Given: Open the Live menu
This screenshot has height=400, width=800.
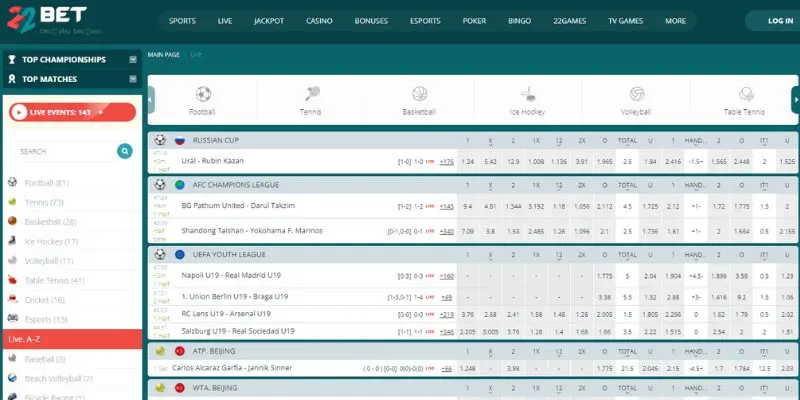Looking at the screenshot, I should pos(224,21).
